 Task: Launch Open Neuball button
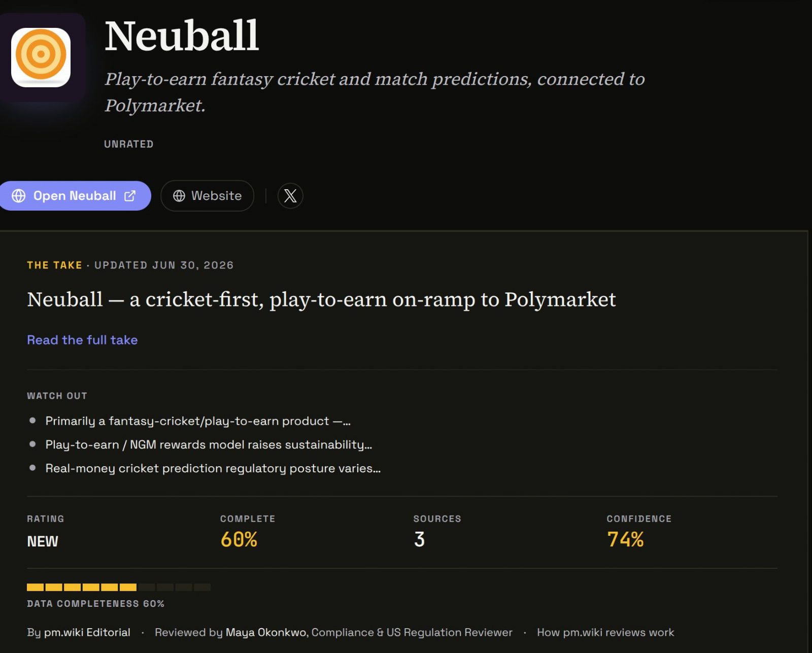click(75, 196)
